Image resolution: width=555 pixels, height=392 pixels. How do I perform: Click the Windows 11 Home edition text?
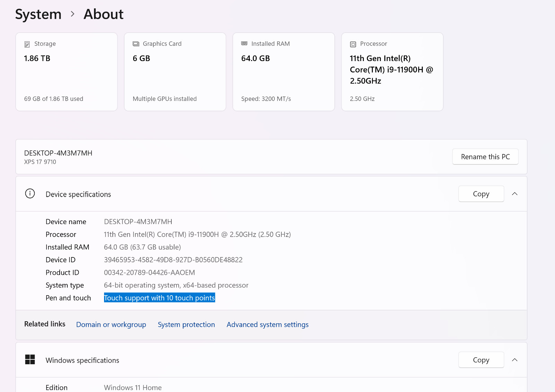click(x=133, y=387)
